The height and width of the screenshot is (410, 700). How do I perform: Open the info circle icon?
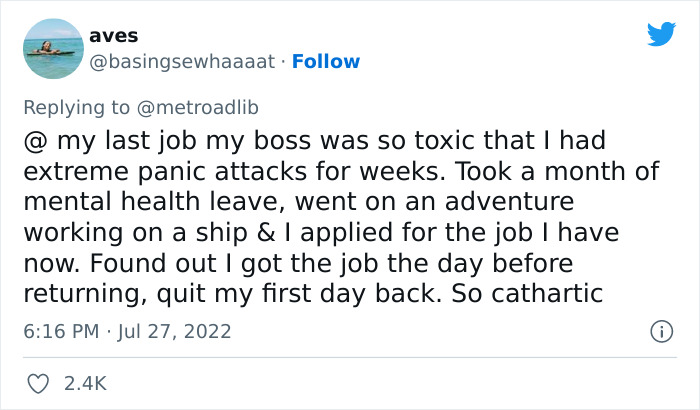pos(660,330)
